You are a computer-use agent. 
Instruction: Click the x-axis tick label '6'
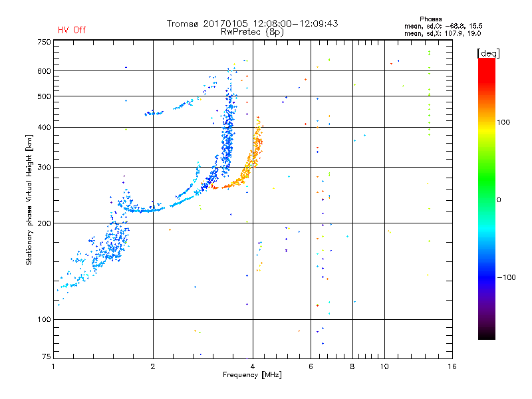pyautogui.click(x=311, y=366)
